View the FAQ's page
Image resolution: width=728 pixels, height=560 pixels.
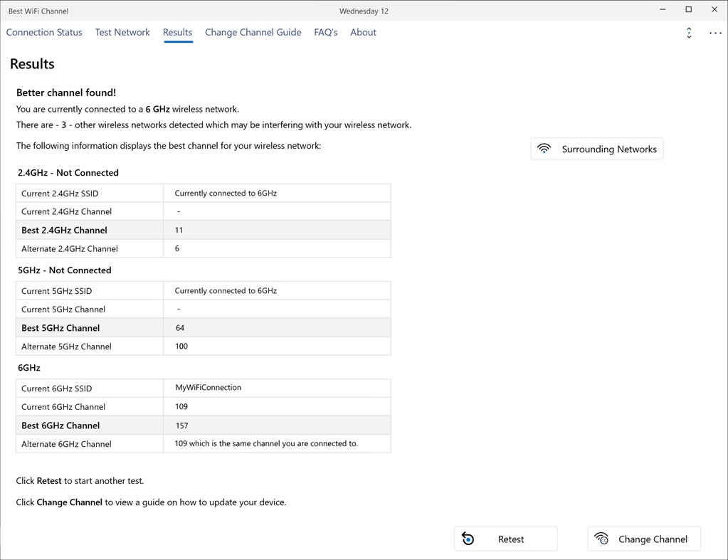coord(325,32)
